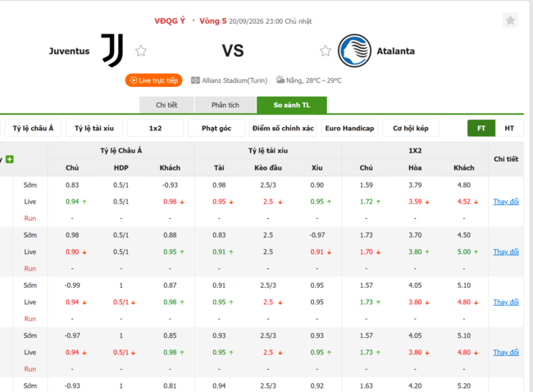Open the 1x2 odds filter
Viewport: 533px width, 392px height.
click(x=155, y=128)
